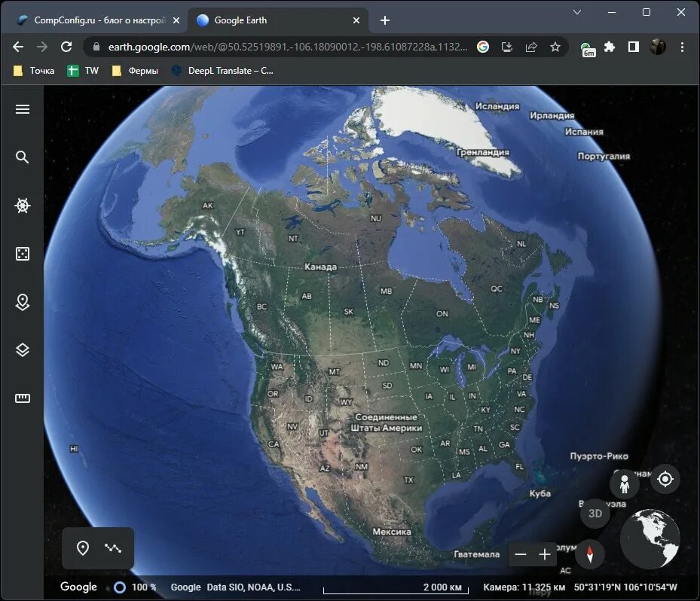This screenshot has width=700, height=601.
Task: Open the TW bookmark
Action: [x=83, y=71]
